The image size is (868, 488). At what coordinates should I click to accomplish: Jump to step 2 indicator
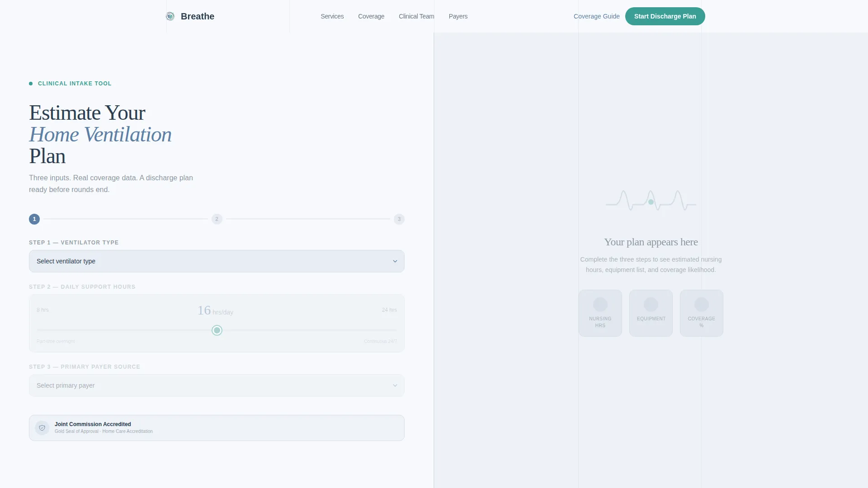coord(217,219)
